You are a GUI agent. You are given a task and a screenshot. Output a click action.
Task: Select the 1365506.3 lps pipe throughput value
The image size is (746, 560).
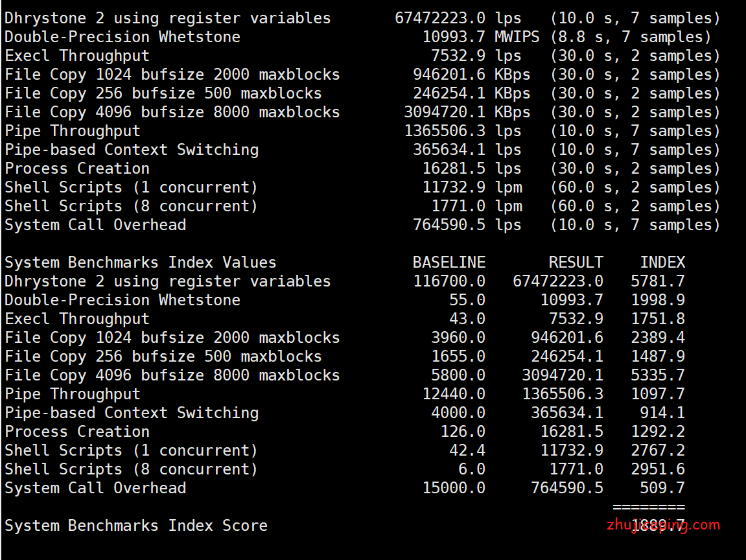click(444, 131)
